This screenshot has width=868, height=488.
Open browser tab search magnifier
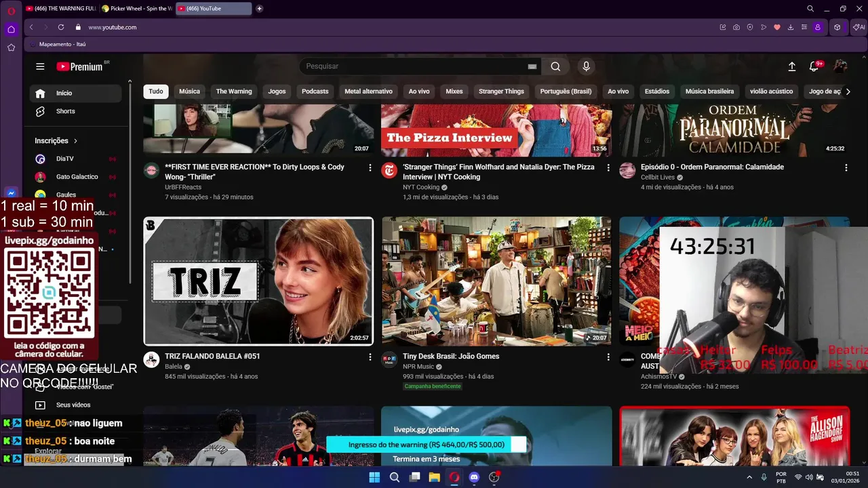point(810,9)
